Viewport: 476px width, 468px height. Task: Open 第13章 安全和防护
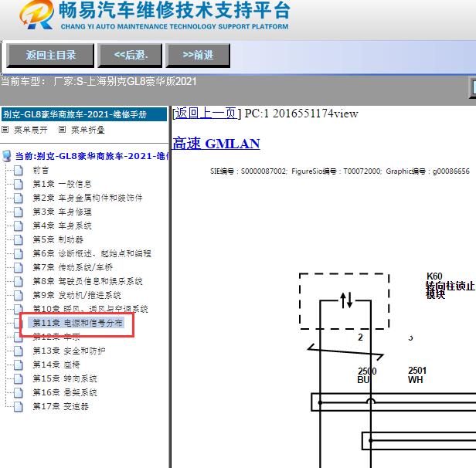[x=69, y=351]
